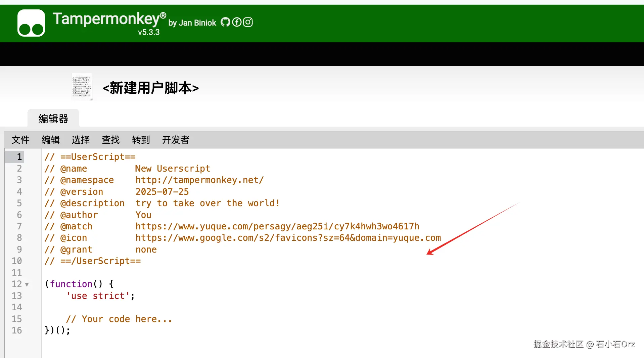The width and height of the screenshot is (644, 358).
Task: Click the 'New Userscript' name value
Action: pos(173,169)
